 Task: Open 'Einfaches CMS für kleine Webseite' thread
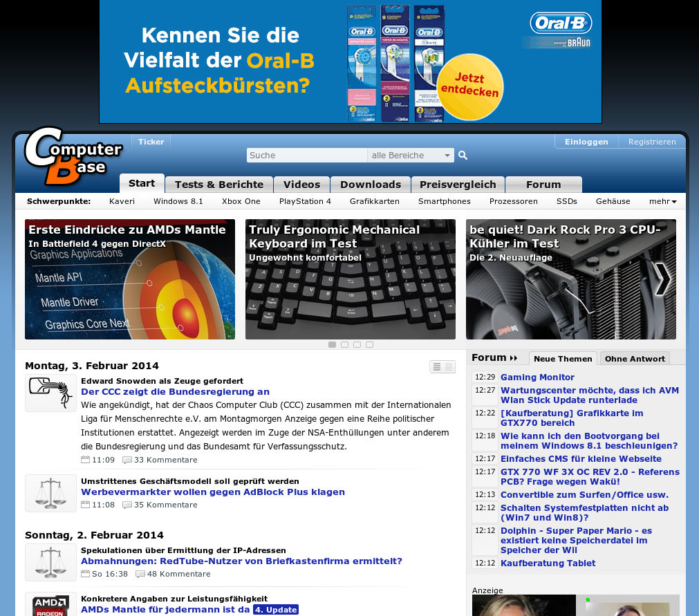click(581, 458)
